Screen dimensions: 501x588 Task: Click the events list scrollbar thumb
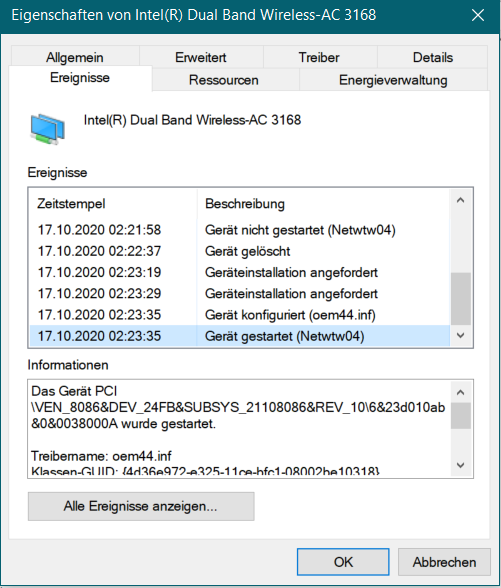coord(460,299)
